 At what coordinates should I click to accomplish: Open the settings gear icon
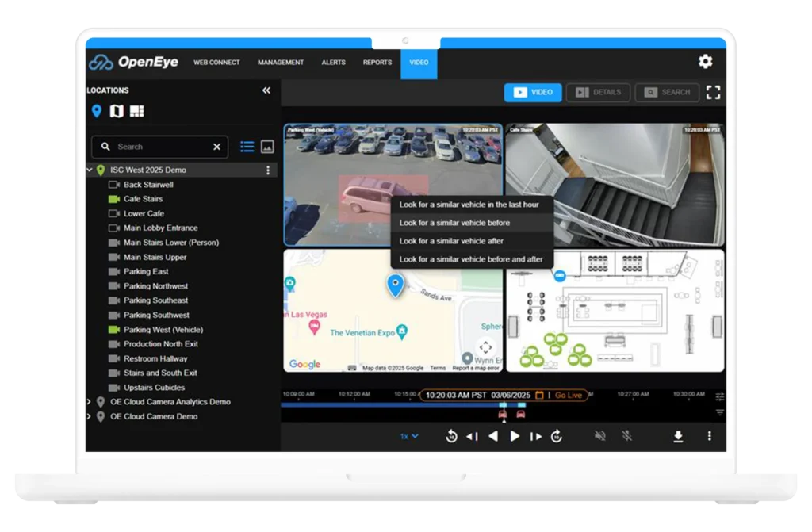(705, 62)
